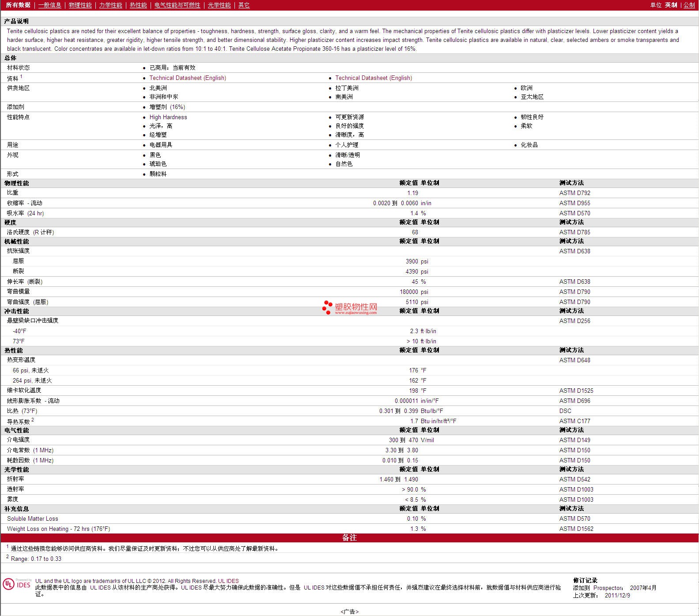Select ASTM D792 test method text

pos(574,193)
